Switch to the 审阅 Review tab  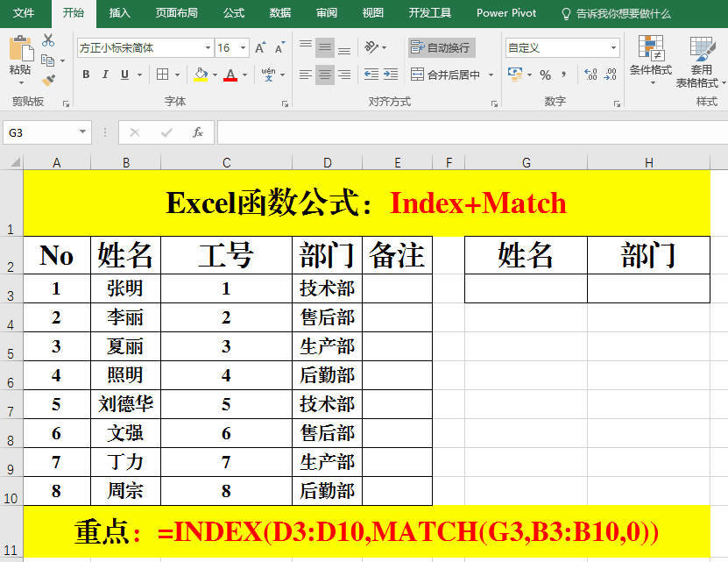click(327, 13)
